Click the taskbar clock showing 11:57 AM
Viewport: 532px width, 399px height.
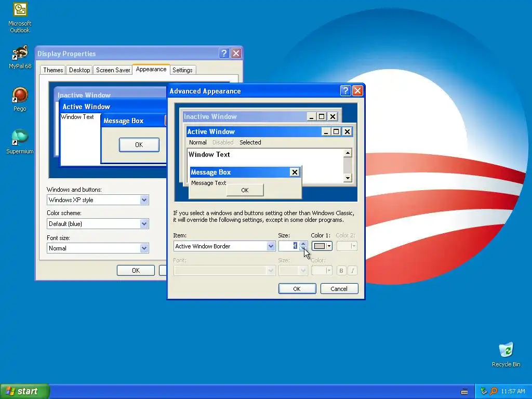tap(513, 391)
